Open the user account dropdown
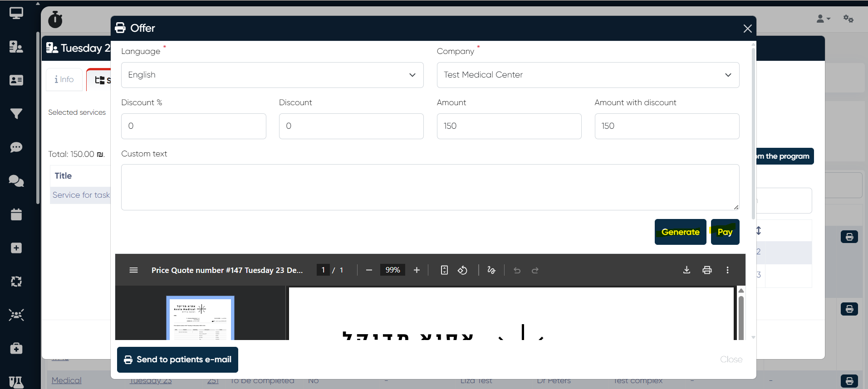 click(x=823, y=19)
